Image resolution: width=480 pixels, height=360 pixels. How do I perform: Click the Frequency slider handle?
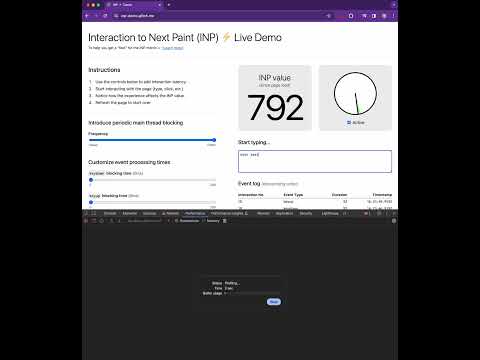pos(214,140)
